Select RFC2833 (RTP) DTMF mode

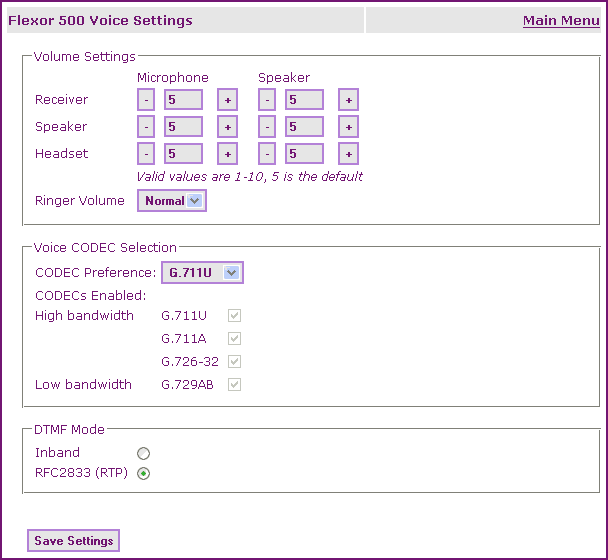(x=143, y=473)
